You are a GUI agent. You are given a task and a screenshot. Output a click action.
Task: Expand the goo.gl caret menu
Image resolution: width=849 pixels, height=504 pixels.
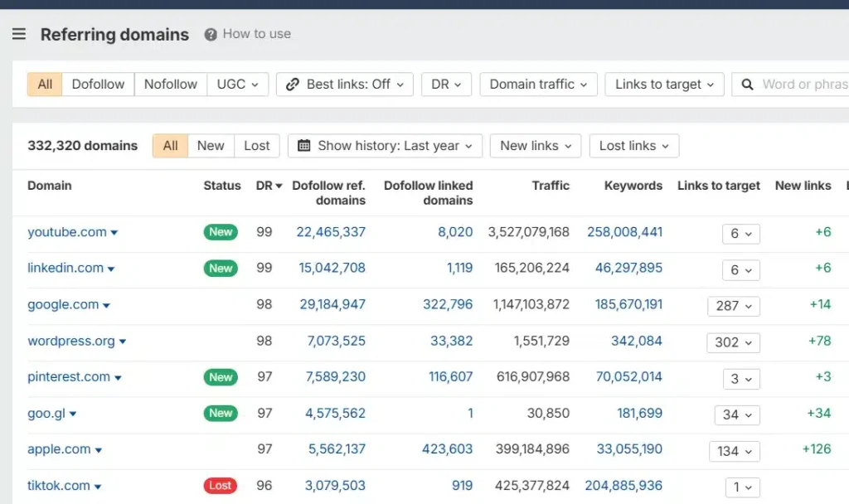(x=73, y=414)
